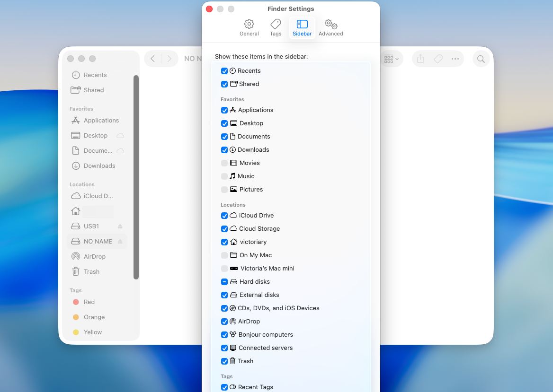This screenshot has height=392, width=553.
Task: Toggle the AirDrop checkbox in settings
Action: pos(224,322)
